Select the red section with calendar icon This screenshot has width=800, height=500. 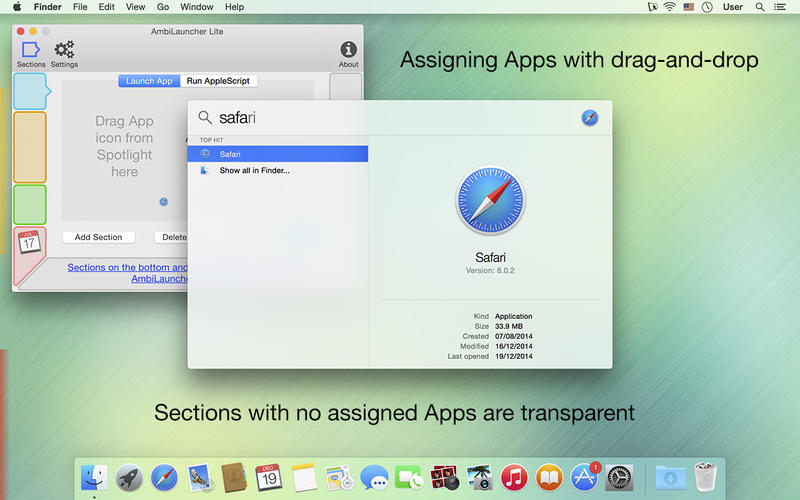coord(29,254)
